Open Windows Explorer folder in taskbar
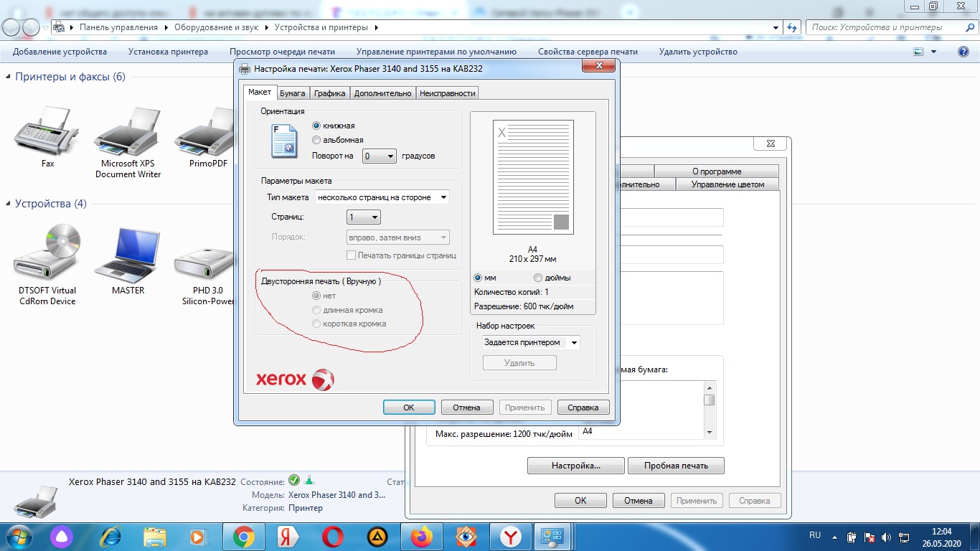The image size is (980, 551). [x=155, y=537]
